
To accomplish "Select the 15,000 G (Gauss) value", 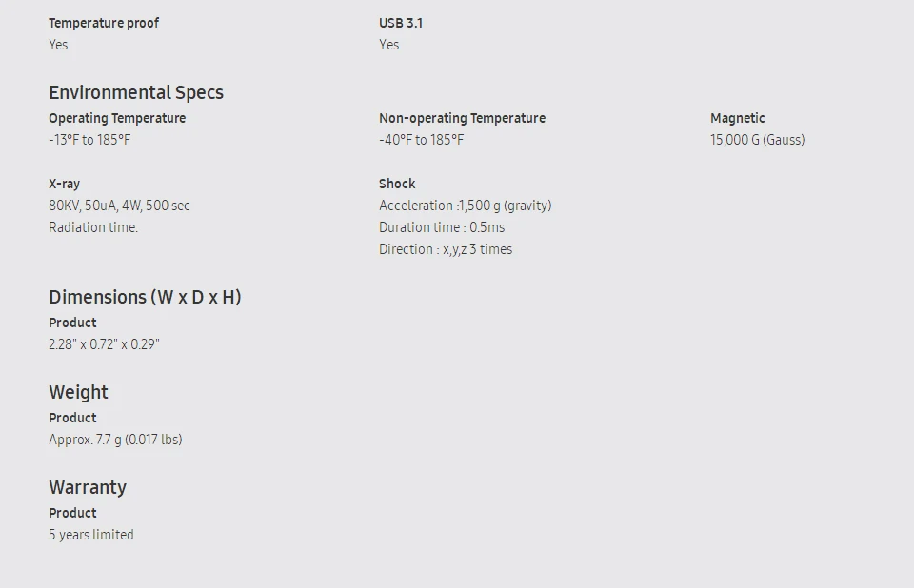I will tap(757, 140).
